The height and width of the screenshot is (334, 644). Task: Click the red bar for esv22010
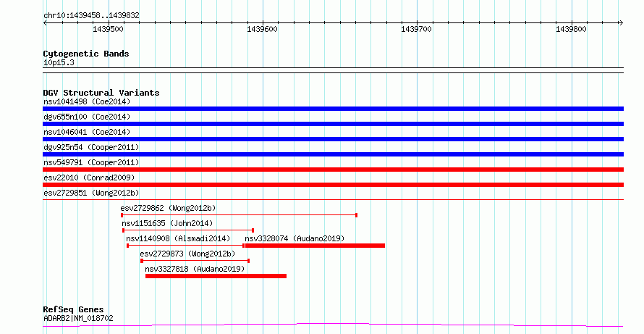pos(333,185)
